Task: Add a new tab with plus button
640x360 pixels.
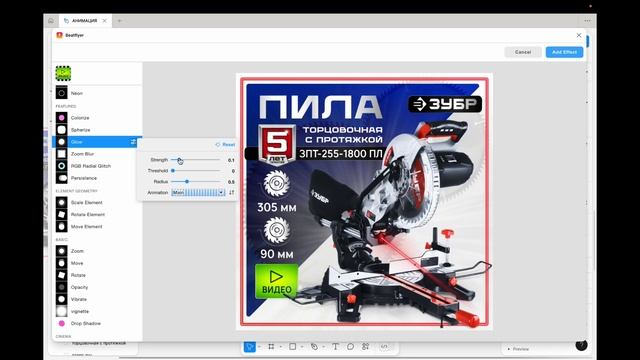Action: click(120, 21)
